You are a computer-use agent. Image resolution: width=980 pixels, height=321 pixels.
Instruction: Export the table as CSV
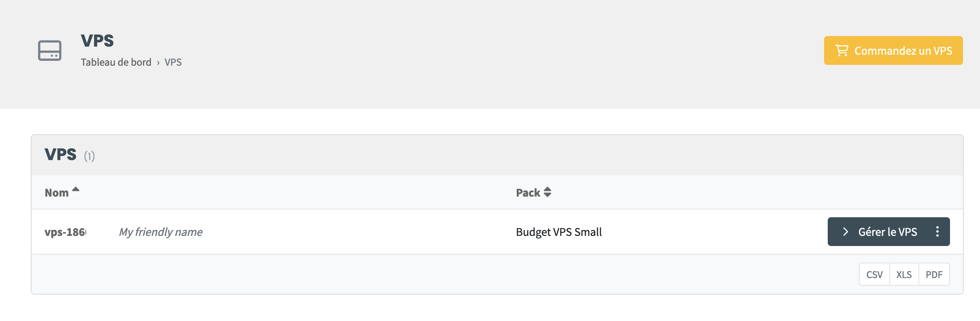pyautogui.click(x=874, y=275)
